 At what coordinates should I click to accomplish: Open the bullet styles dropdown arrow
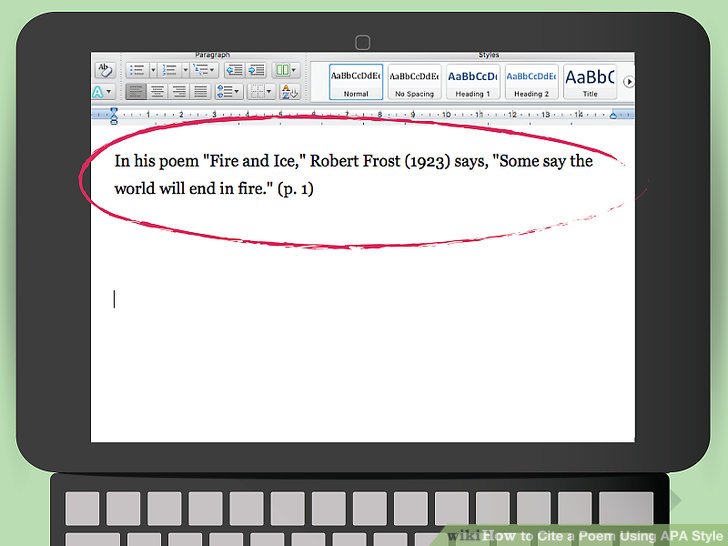(x=153, y=70)
